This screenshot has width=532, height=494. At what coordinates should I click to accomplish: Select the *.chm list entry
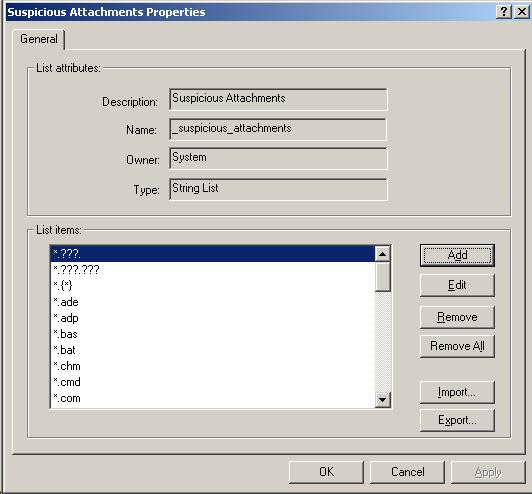point(212,366)
